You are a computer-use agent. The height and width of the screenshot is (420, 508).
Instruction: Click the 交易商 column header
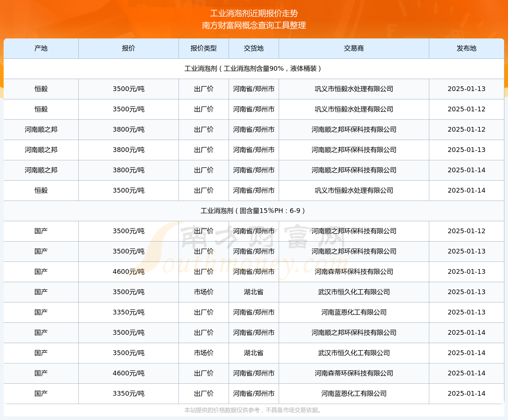(353, 48)
